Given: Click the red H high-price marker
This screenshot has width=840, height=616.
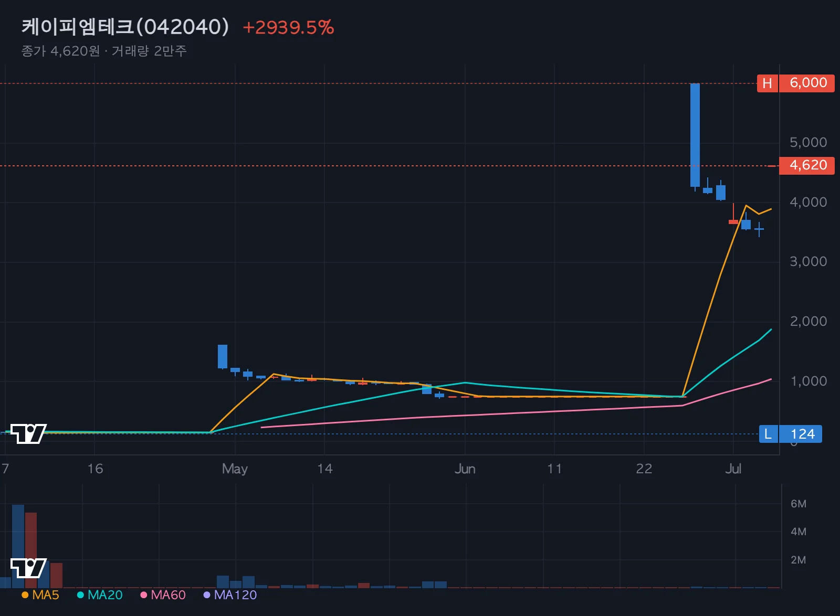Looking at the screenshot, I should click(x=767, y=83).
